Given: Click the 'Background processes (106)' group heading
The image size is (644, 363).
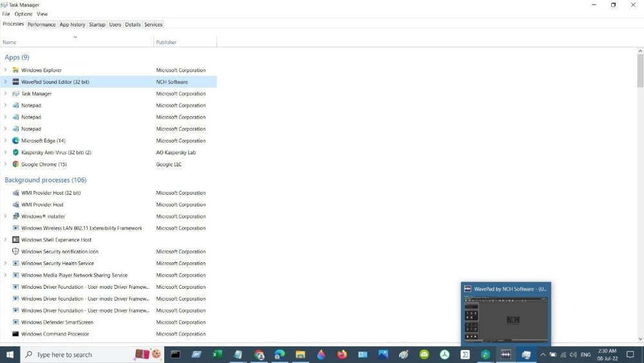Looking at the screenshot, I should tap(46, 180).
